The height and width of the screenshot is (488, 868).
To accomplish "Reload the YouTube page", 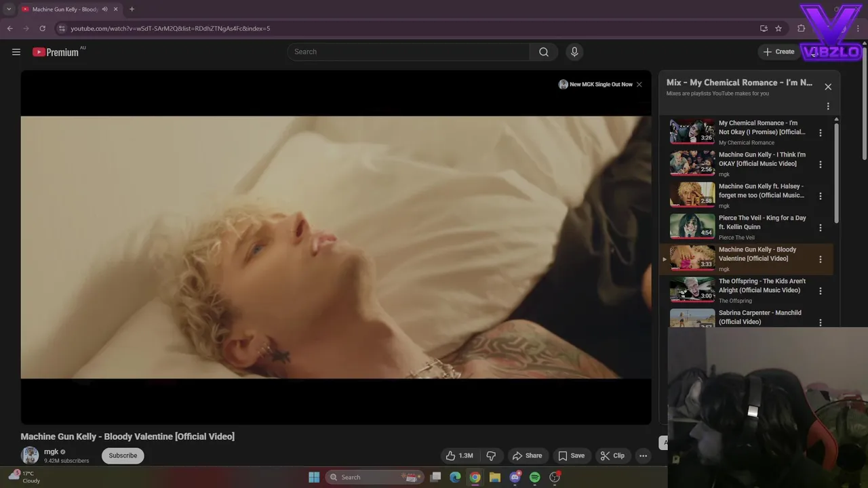I will pyautogui.click(x=42, y=28).
